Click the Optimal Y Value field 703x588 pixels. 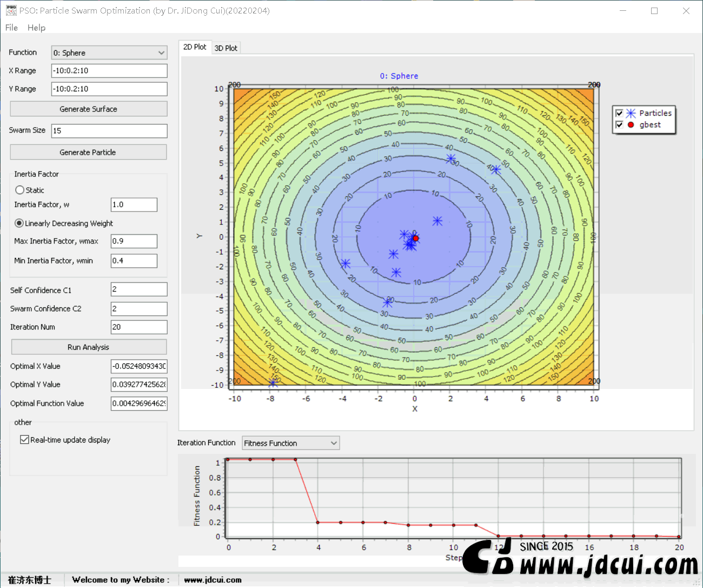point(139,385)
